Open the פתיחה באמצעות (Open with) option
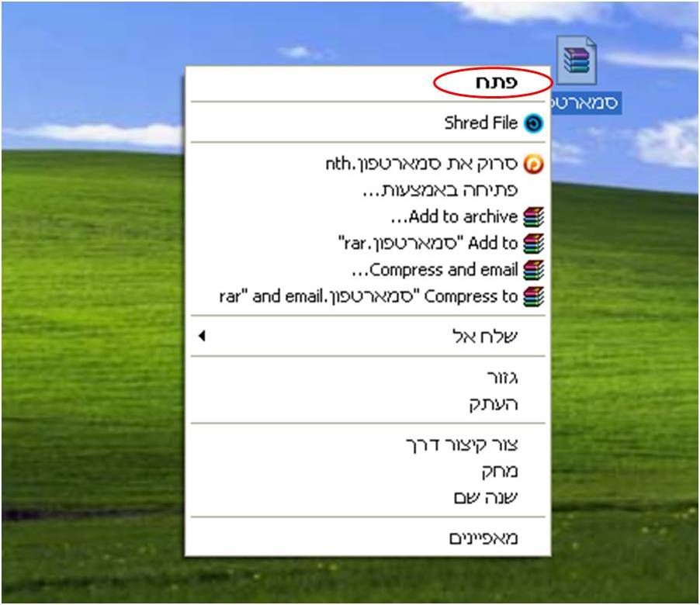Screen dimensions: 700x605 click(369, 191)
